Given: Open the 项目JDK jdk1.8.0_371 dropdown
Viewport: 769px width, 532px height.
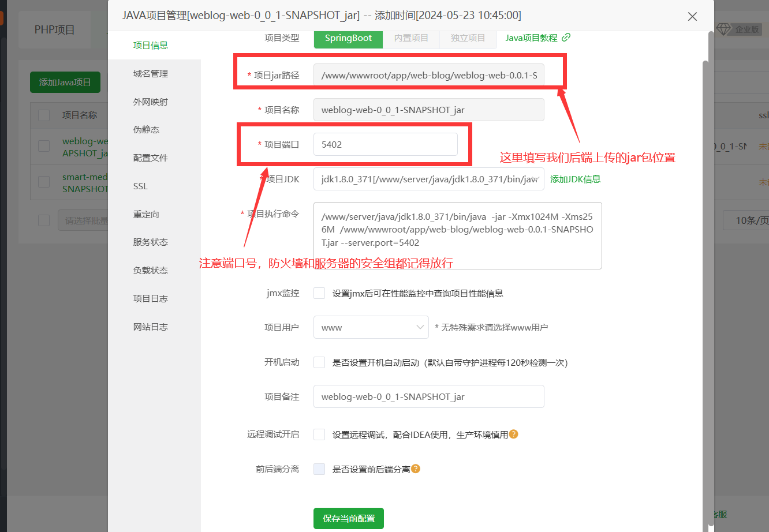Looking at the screenshot, I should pos(428,179).
